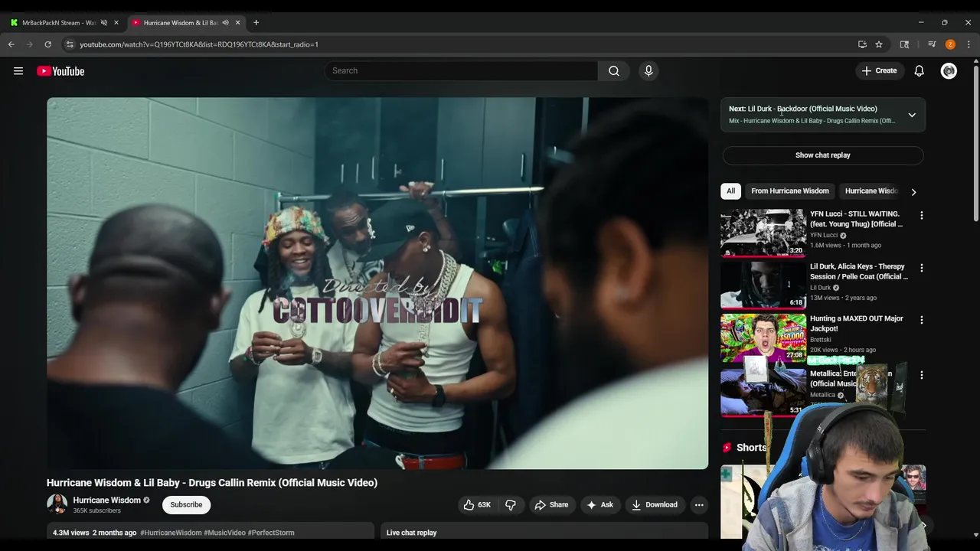980x551 pixels.
Task: Open the YouTube hamburger guide menu
Action: click(x=18, y=71)
